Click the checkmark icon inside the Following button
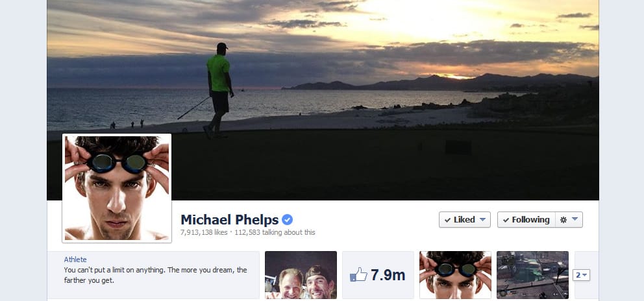The width and height of the screenshot is (644, 301). coord(506,220)
